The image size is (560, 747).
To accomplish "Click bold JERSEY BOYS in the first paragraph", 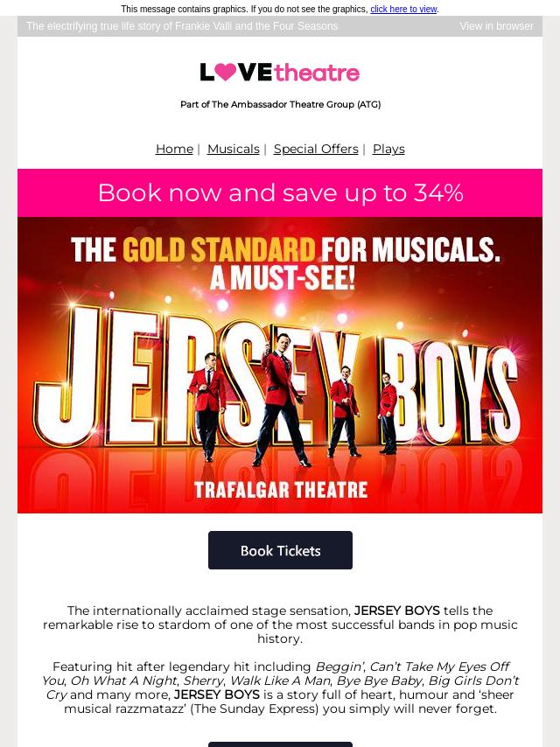I will pyautogui.click(x=397, y=611).
